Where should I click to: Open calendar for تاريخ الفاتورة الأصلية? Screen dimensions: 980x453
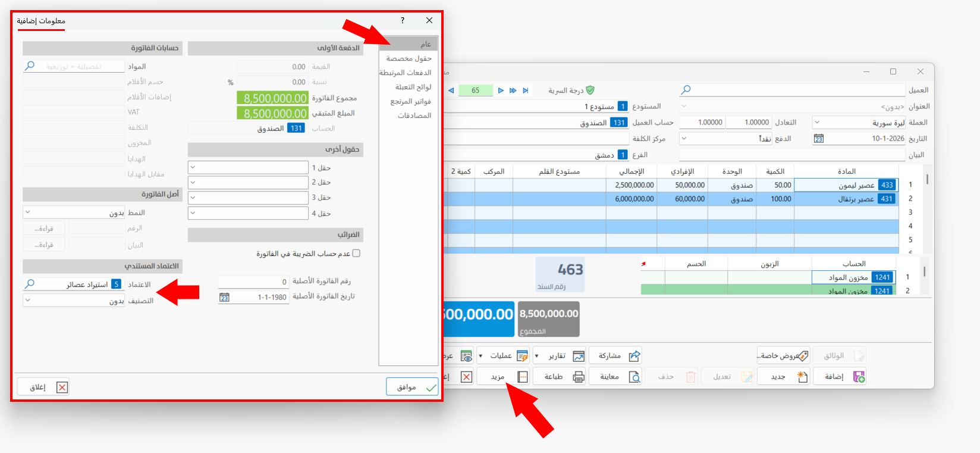point(224,297)
